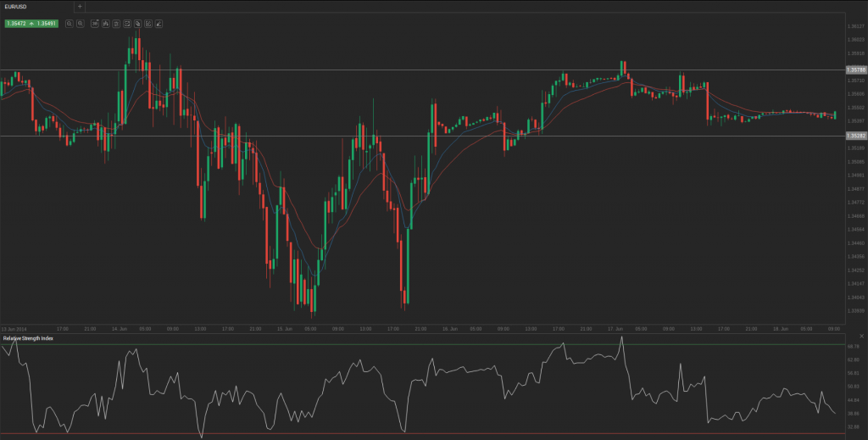Screen dimensions: 868x440
Task: Click the RSI green overbought line
Action: click(x=424, y=344)
